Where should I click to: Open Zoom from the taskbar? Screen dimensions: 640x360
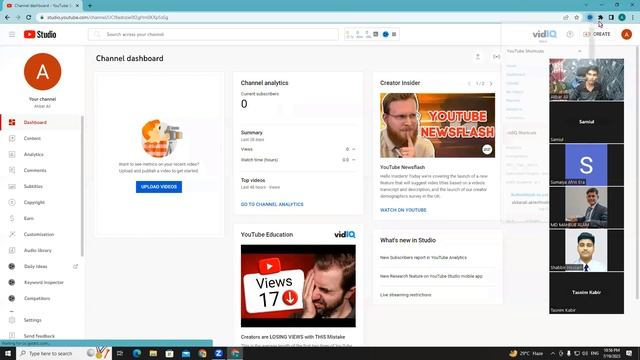pos(218,353)
